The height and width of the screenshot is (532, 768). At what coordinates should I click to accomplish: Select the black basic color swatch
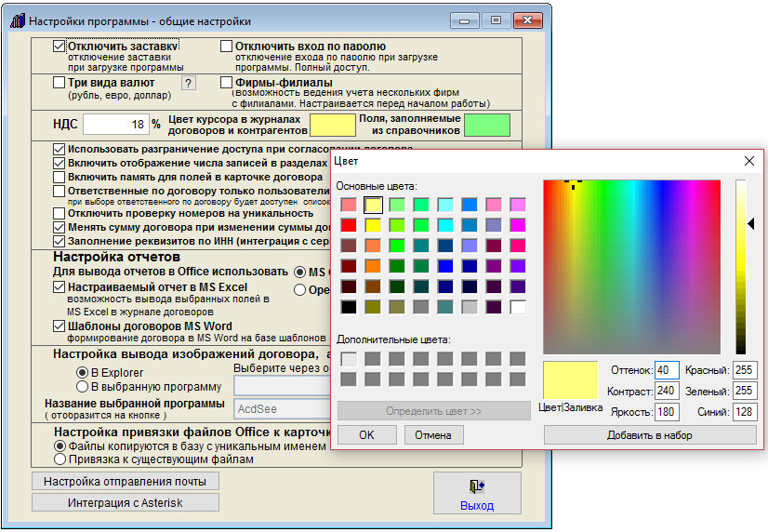349,307
